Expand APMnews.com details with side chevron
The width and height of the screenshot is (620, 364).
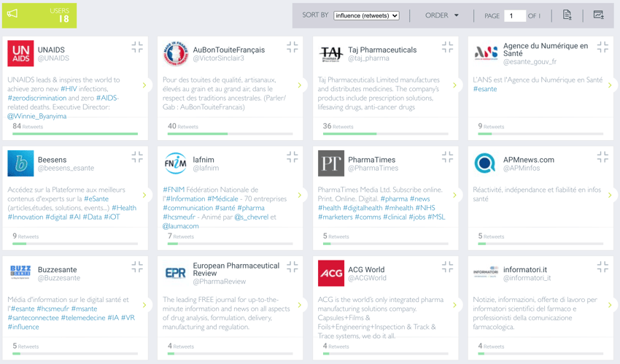[x=610, y=195]
